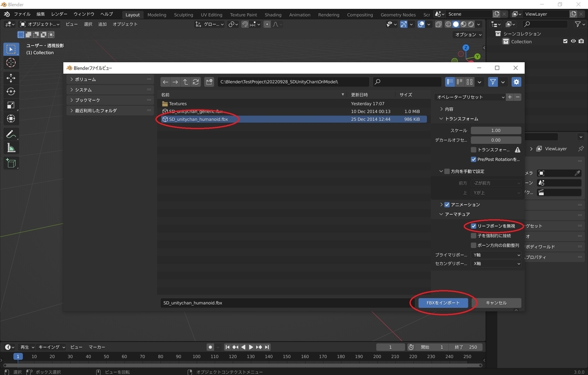This screenshot has width=588, height=375.
Task: Switch file browser to horizontal list display
Action: tap(460, 82)
